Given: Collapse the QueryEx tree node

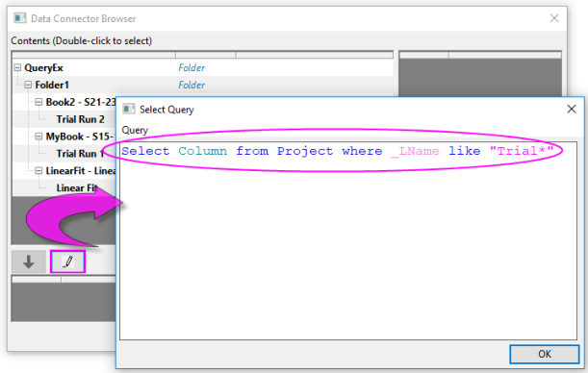Looking at the screenshot, I should pyautogui.click(x=17, y=67).
